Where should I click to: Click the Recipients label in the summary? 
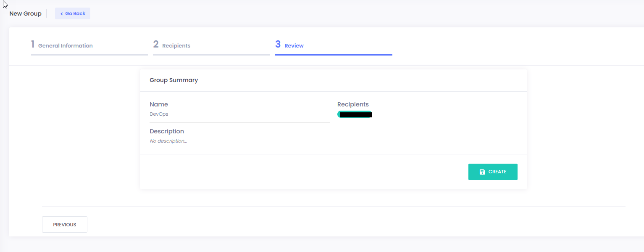(353, 104)
